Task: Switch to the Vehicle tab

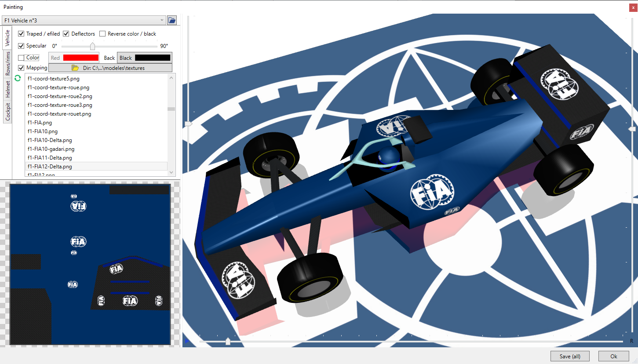Action: pyautogui.click(x=7, y=38)
